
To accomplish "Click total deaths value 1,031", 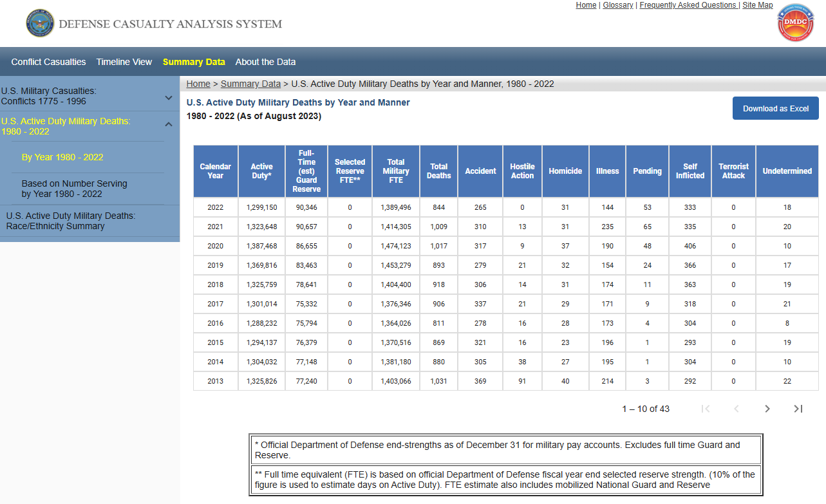I will pyautogui.click(x=439, y=381).
